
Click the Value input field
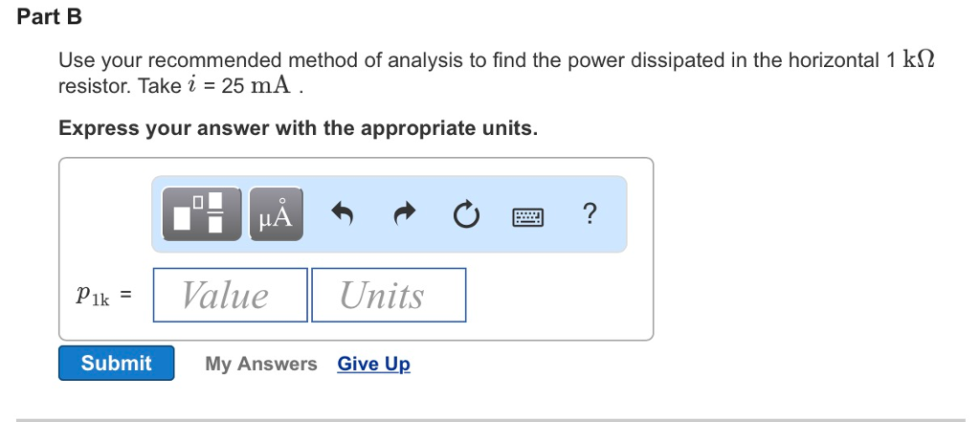(x=231, y=295)
